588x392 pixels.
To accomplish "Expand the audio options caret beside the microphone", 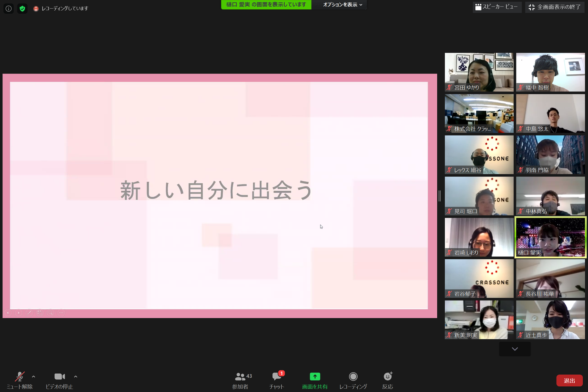I will (33, 376).
